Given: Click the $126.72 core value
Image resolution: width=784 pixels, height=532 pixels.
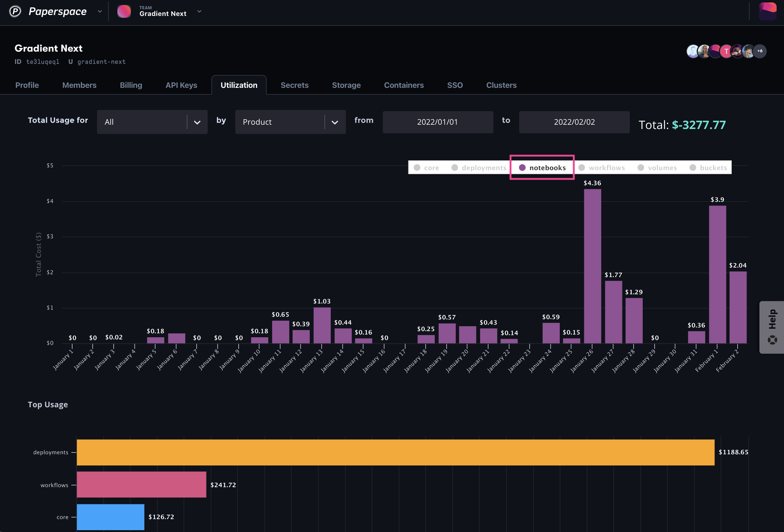Looking at the screenshot, I should coord(161,517).
